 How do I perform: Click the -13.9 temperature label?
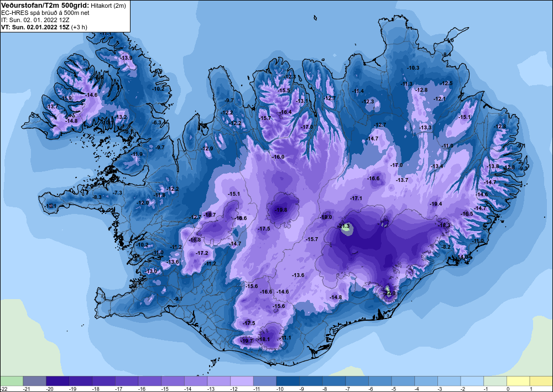pyautogui.click(x=126, y=58)
